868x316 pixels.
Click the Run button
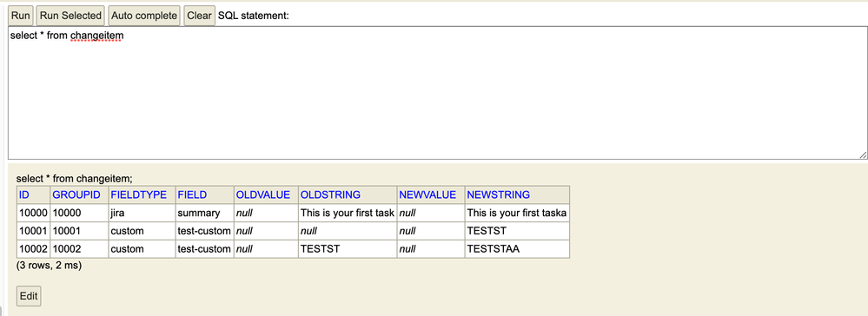click(x=21, y=16)
